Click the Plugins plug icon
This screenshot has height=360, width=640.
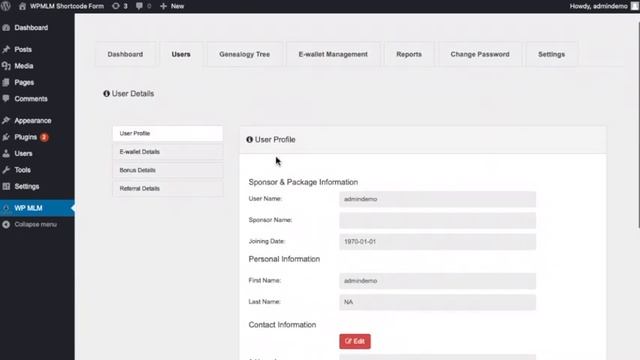(x=6, y=137)
